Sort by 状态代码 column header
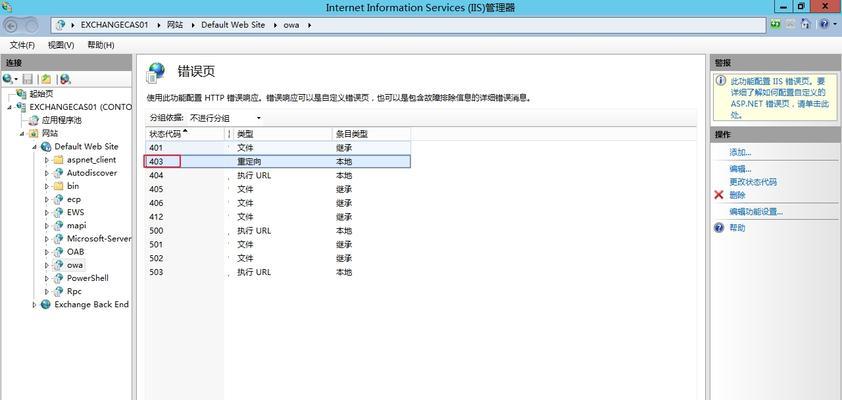This screenshot has height=400, width=842. coord(185,134)
